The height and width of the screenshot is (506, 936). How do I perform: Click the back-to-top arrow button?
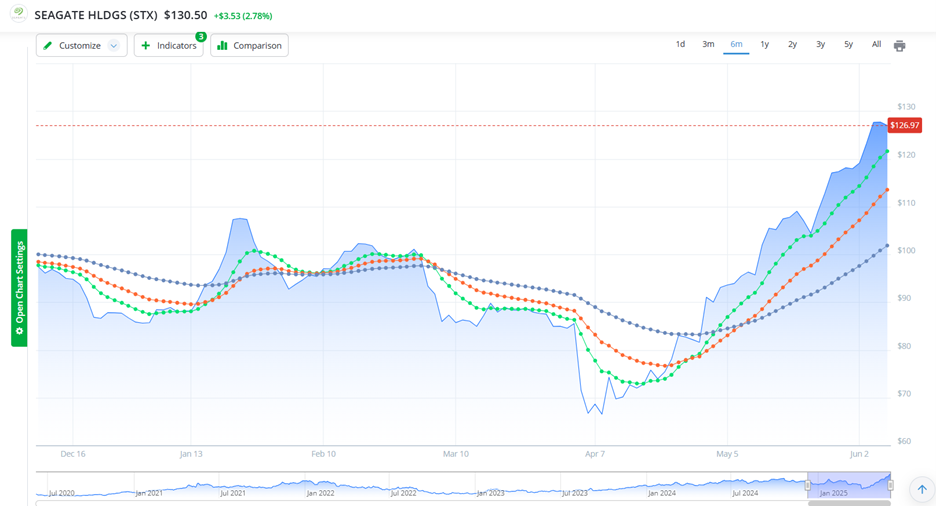click(x=922, y=489)
